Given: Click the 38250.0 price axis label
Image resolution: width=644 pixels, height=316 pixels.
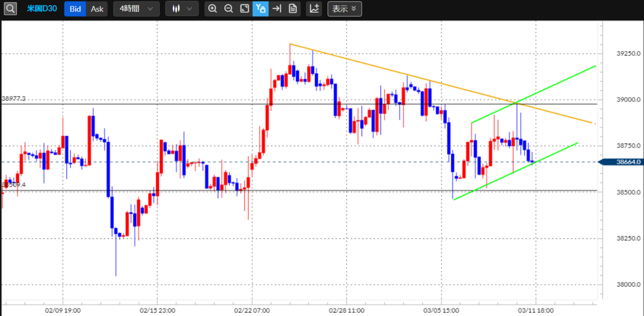Looking at the screenshot, I should 628,239.
